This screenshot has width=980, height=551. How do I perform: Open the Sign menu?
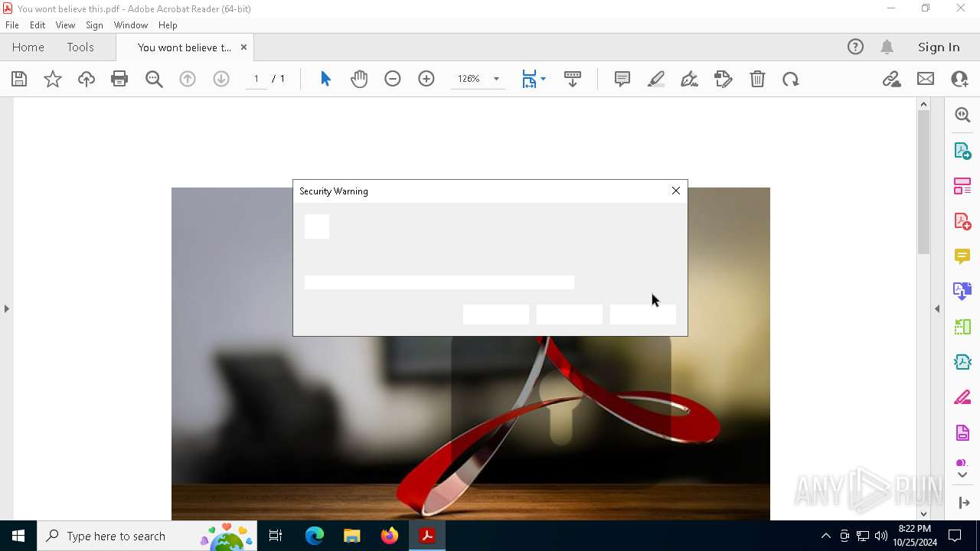(94, 25)
